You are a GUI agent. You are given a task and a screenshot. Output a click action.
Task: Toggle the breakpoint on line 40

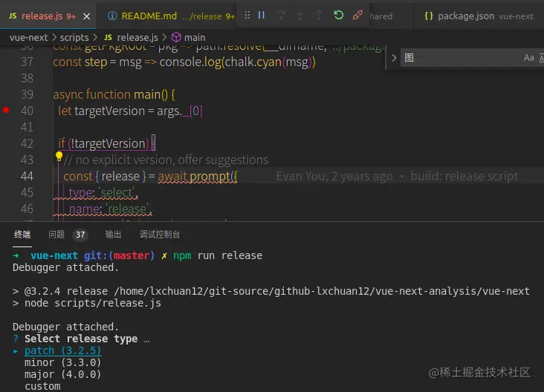[6, 110]
